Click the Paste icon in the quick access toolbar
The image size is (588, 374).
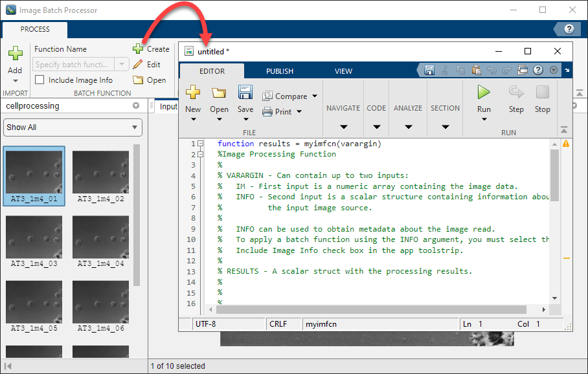(476, 71)
